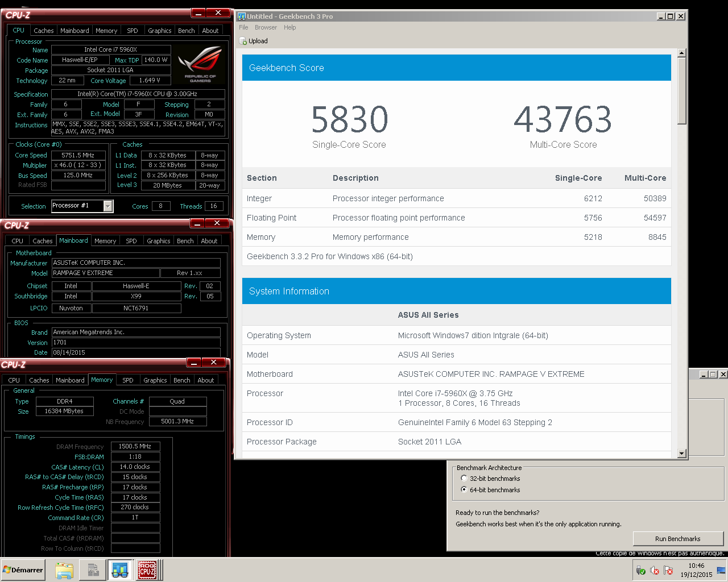728x582 pixels.
Task: Click the System Information section header
Action: 457,291
